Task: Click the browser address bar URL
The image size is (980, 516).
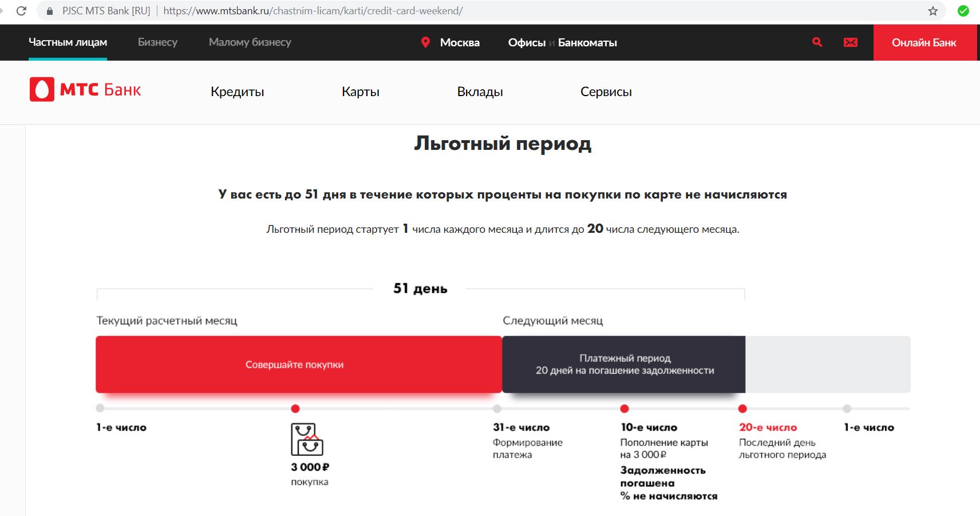Action: pos(313,11)
